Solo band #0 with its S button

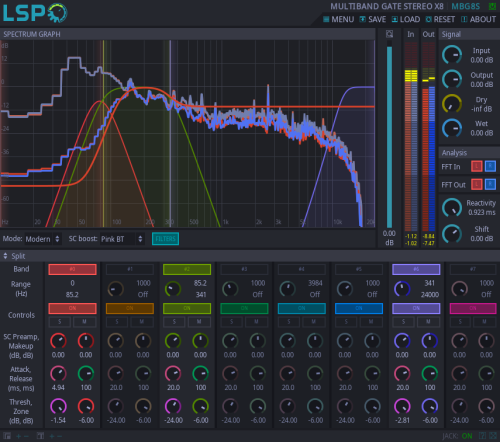coord(60,322)
